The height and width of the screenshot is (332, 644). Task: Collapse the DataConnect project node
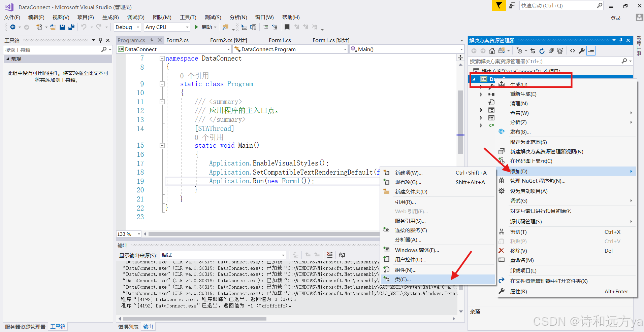coord(474,79)
